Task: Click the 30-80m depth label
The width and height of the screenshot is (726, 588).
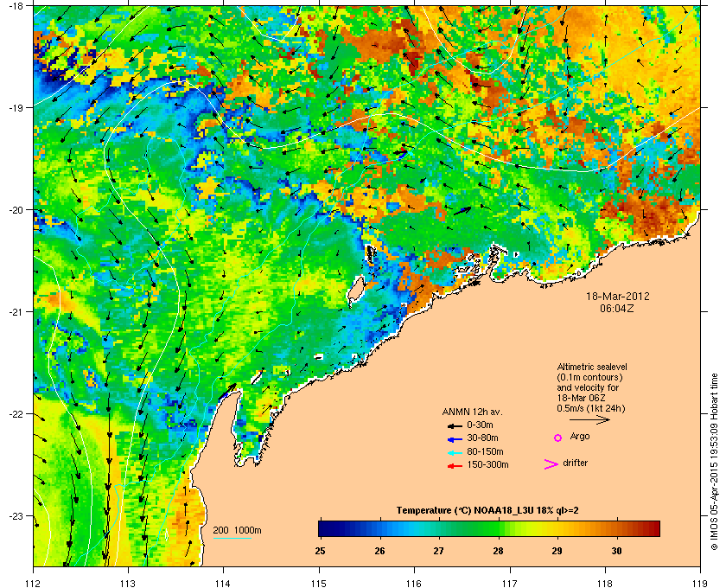Action: click(x=482, y=438)
